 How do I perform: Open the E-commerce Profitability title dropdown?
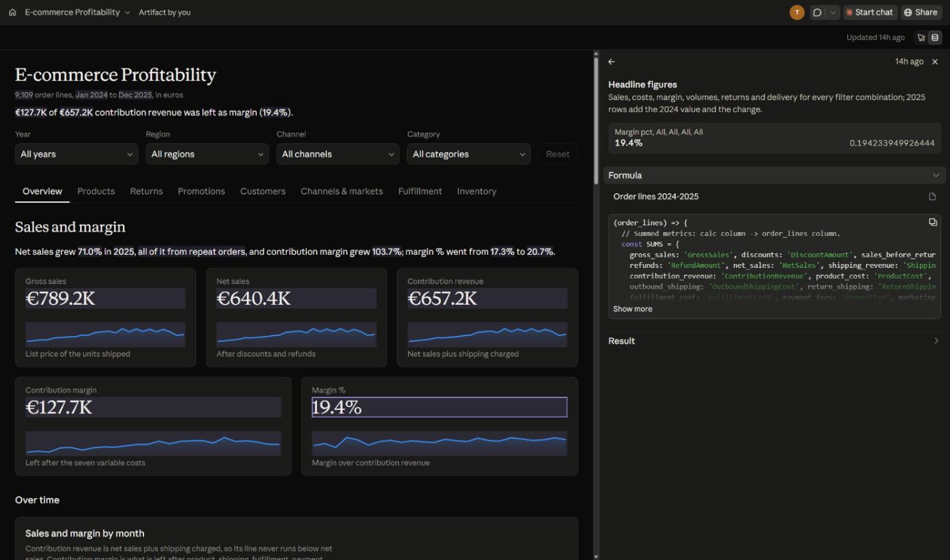pos(77,12)
